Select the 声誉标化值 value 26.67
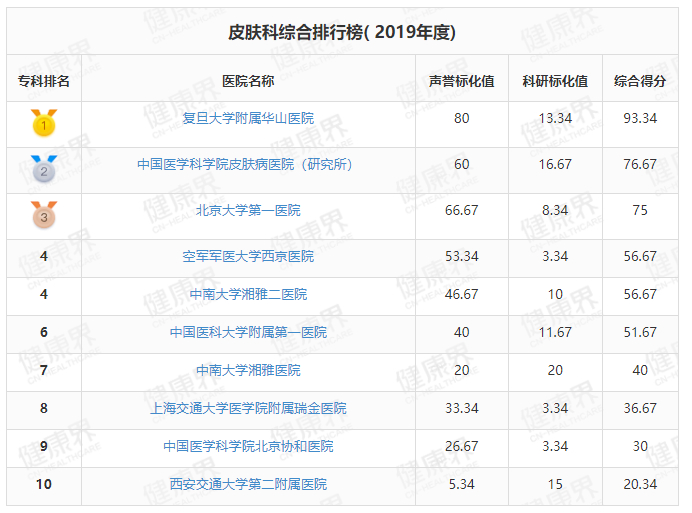The image size is (692, 513). pyautogui.click(x=462, y=446)
